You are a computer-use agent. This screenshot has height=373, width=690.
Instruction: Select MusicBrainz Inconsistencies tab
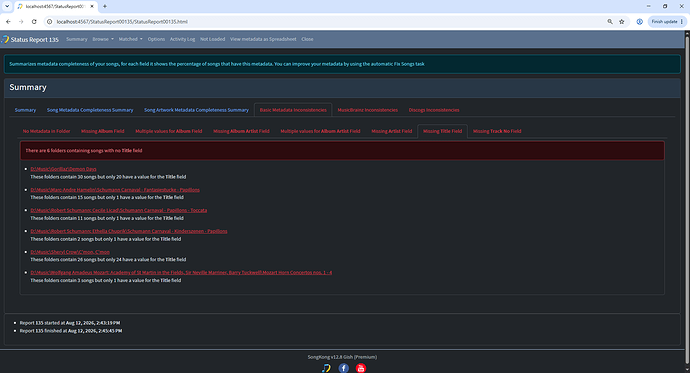367,110
